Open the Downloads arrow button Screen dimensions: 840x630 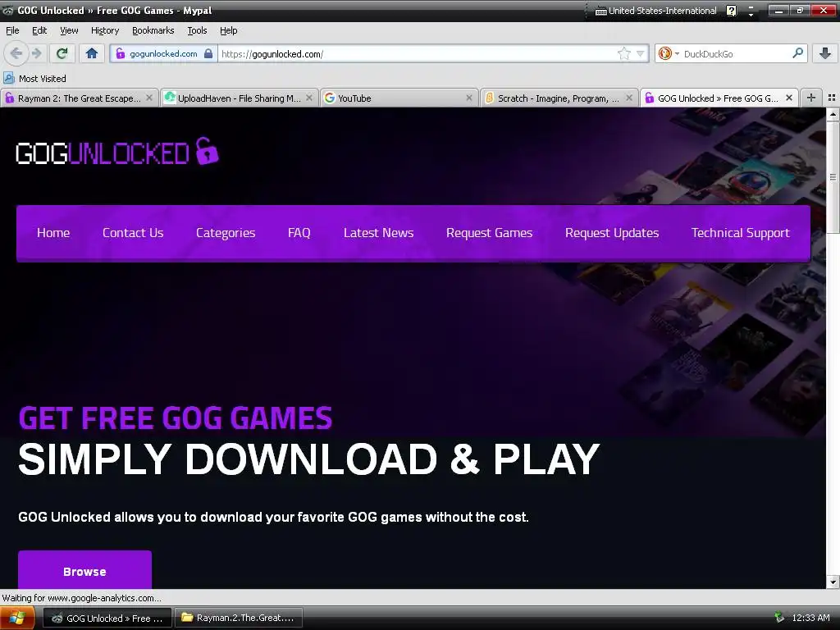pyautogui.click(x=825, y=53)
